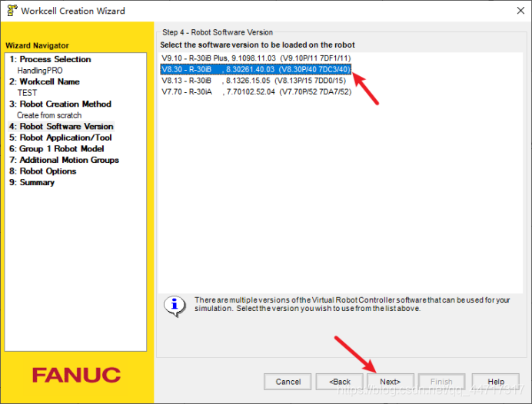Go to step 3: Robot Creation Method
Viewport: 532px width, 404px height.
pos(61,104)
